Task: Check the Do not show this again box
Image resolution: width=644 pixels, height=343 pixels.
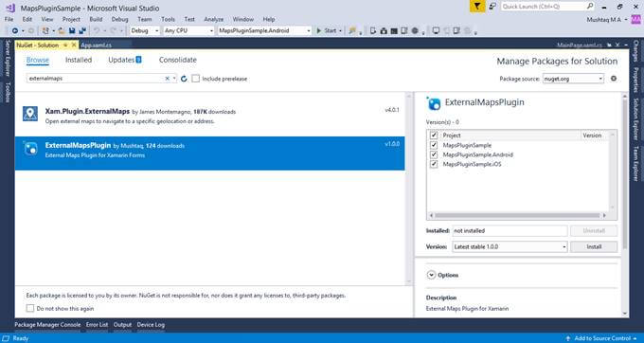Action: tap(30, 308)
